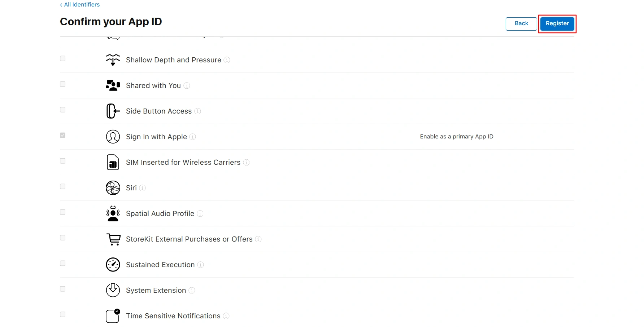
Task: Go back using the Back button
Action: coord(521,24)
